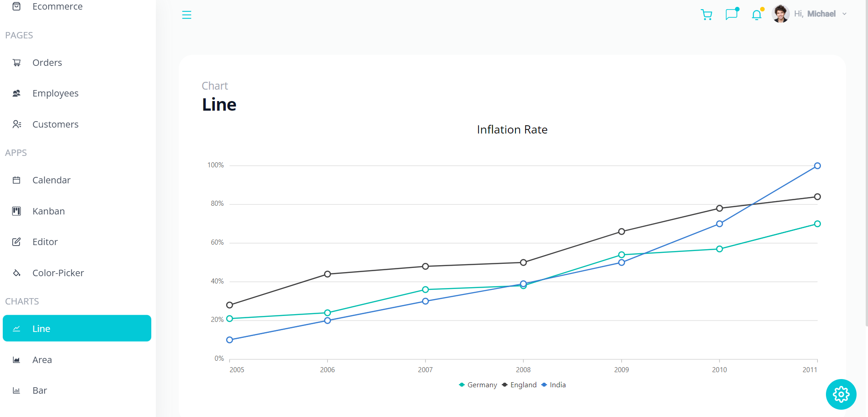Click India's 2011 data point at 100%
This screenshot has width=868, height=417.
(817, 166)
